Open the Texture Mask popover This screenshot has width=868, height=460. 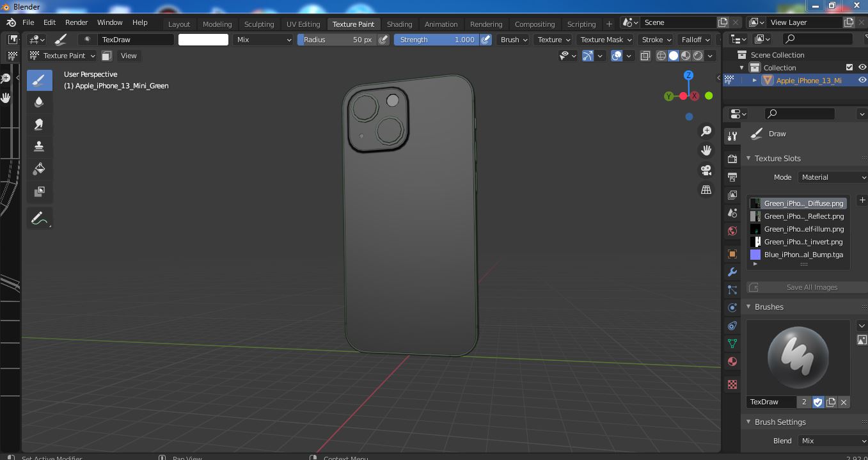(x=606, y=40)
